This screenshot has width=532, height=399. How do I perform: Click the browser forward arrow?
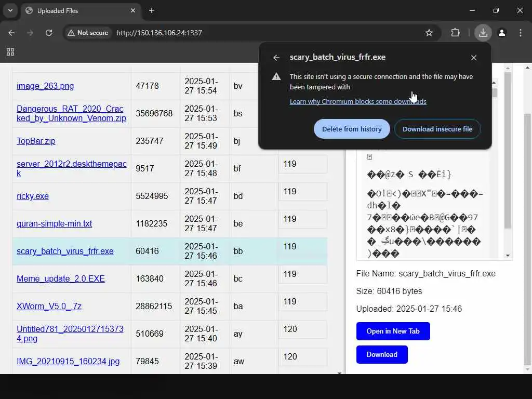tap(30, 33)
